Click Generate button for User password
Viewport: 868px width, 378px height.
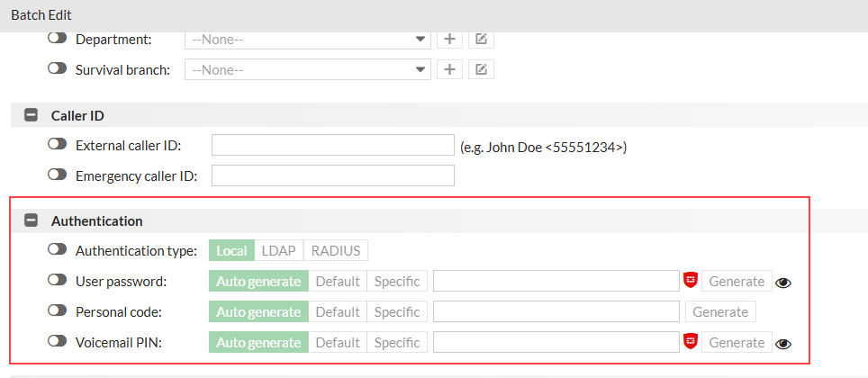737,281
